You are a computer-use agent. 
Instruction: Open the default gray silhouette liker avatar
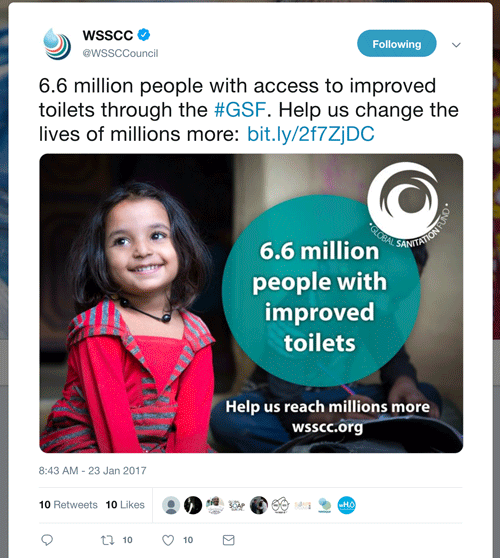click(x=171, y=505)
